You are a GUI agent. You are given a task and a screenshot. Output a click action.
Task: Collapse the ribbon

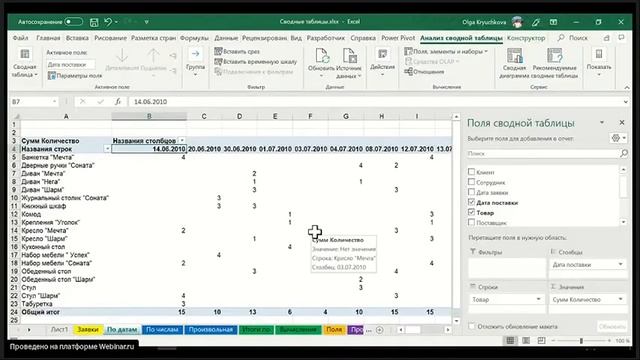[x=627, y=87]
